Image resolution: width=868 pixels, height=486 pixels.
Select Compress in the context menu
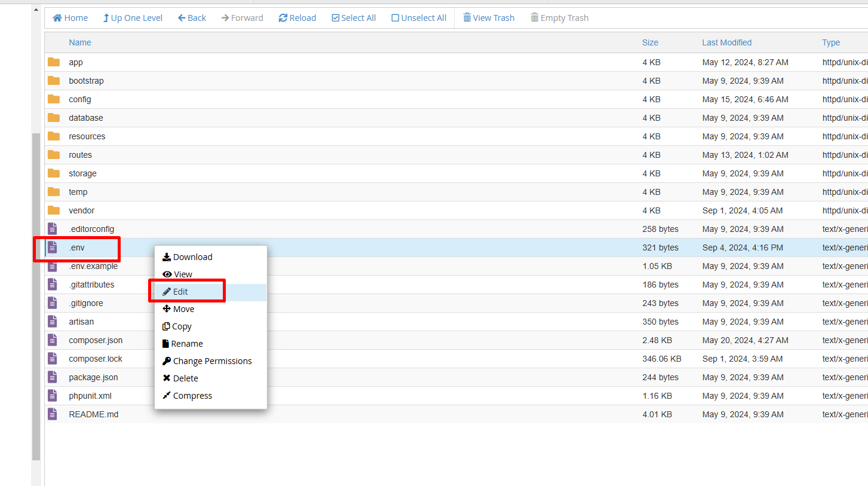coord(192,396)
